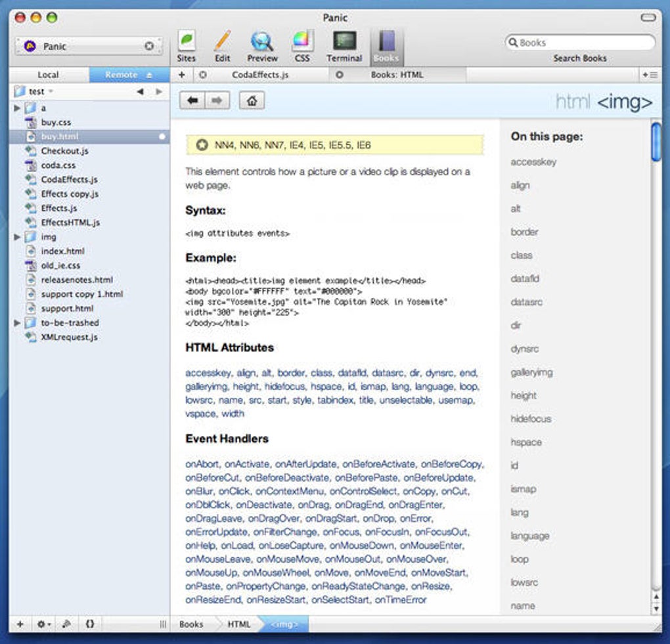Viewport: 670px width, 644px height.
Task: Go to Books home page
Action: pos(252,100)
